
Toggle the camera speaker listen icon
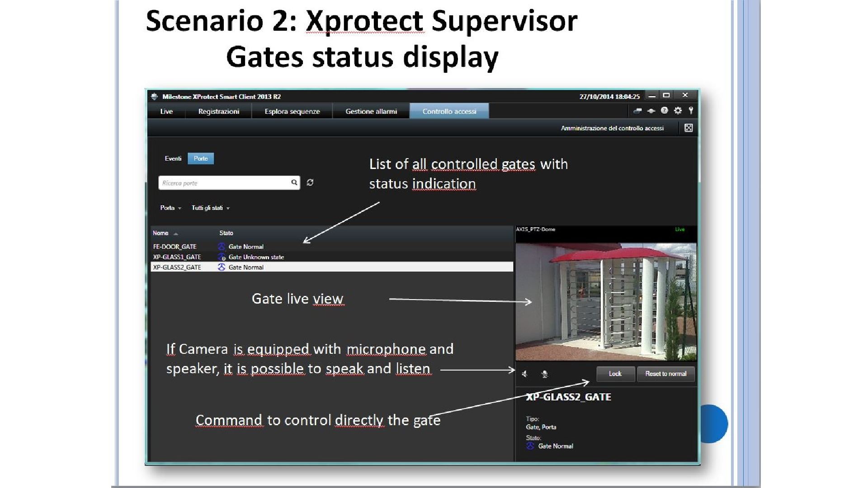click(525, 374)
